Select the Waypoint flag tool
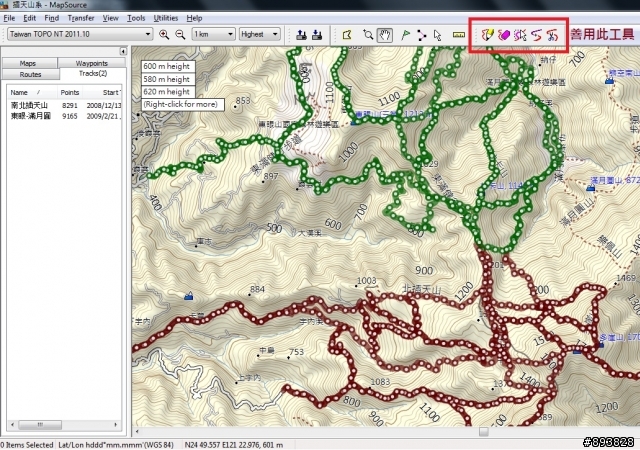This screenshot has width=640, height=450. (405, 35)
